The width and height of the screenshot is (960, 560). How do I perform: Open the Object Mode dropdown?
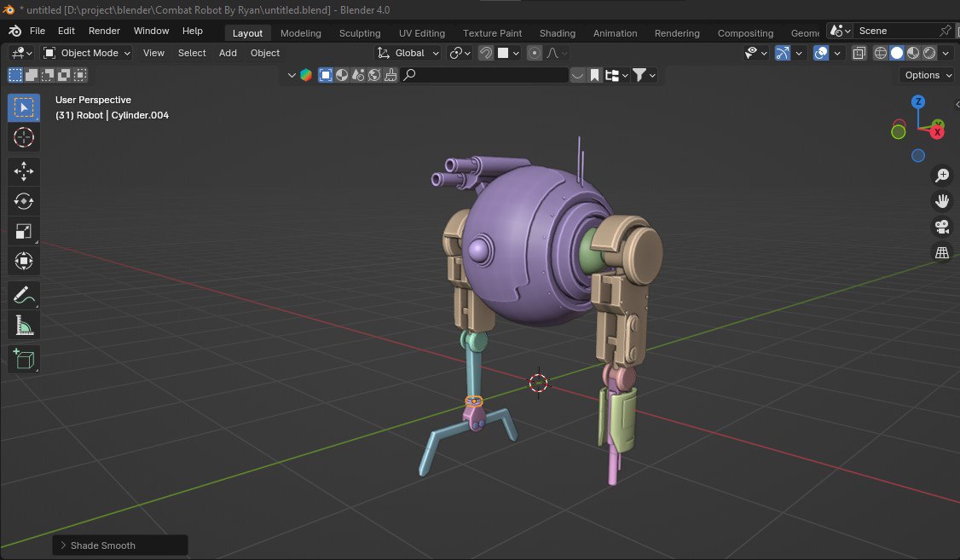point(86,53)
